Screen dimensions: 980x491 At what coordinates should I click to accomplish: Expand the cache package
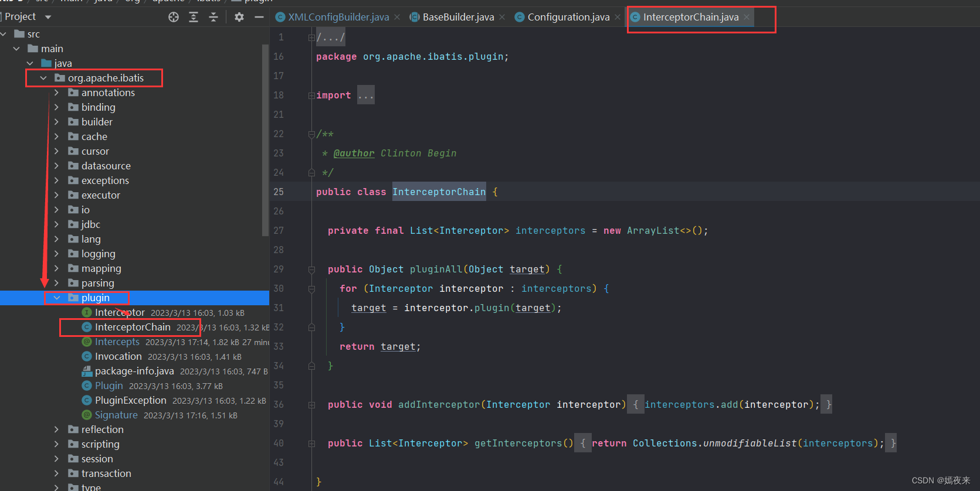[x=56, y=137]
